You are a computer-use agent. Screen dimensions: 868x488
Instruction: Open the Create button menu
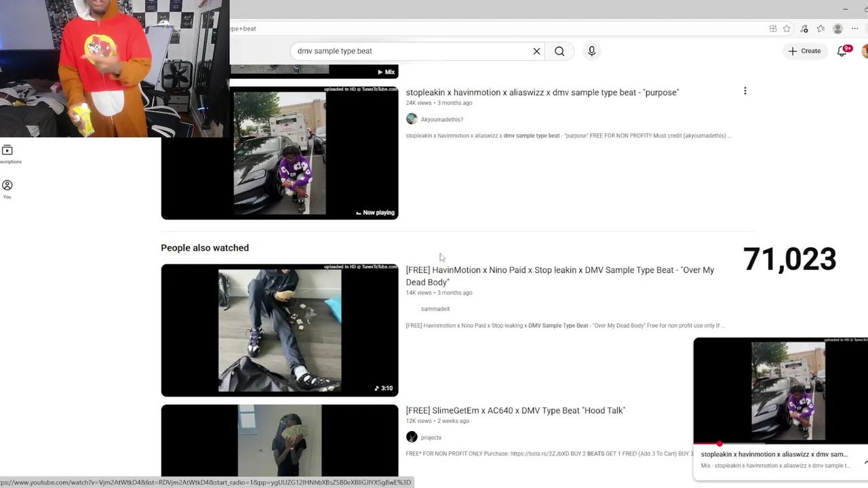805,51
